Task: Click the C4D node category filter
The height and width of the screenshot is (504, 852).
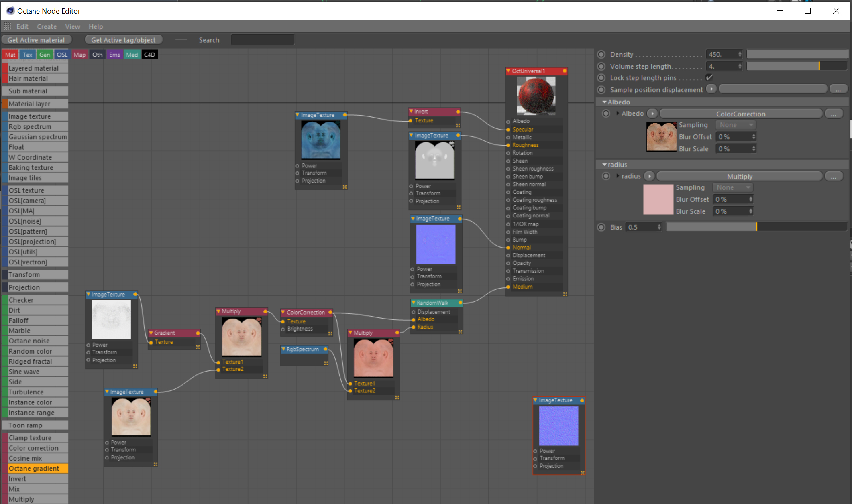Action: tap(149, 55)
